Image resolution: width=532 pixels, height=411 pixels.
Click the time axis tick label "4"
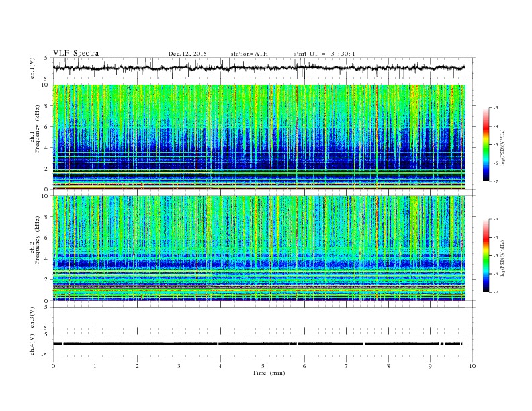220,366
